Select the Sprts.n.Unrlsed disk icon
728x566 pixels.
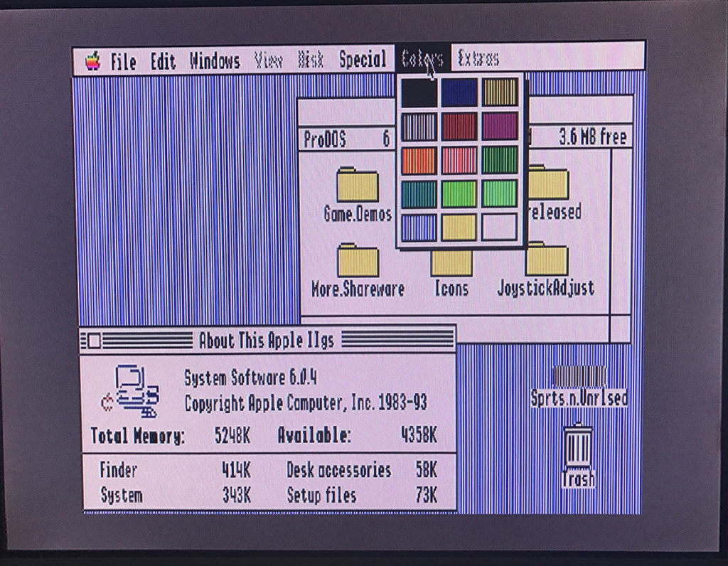pyautogui.click(x=579, y=377)
